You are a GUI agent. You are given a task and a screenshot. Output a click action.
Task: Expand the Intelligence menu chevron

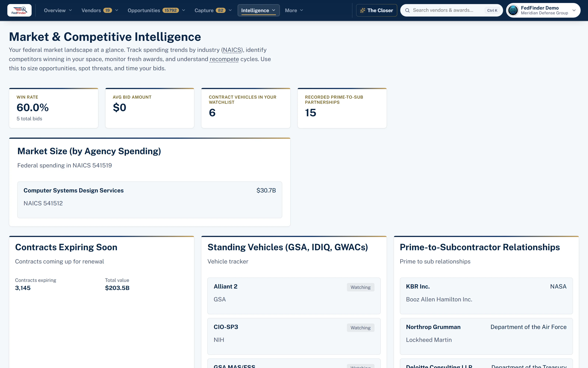point(274,10)
